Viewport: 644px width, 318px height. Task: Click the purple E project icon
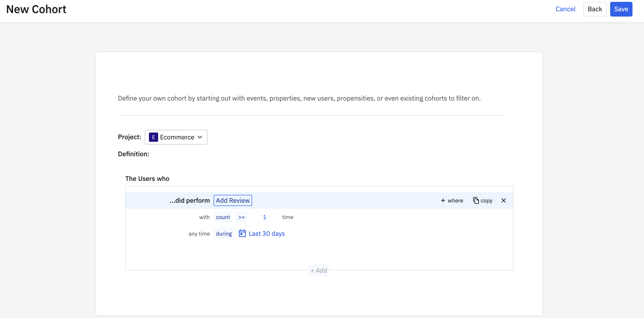[x=153, y=137]
